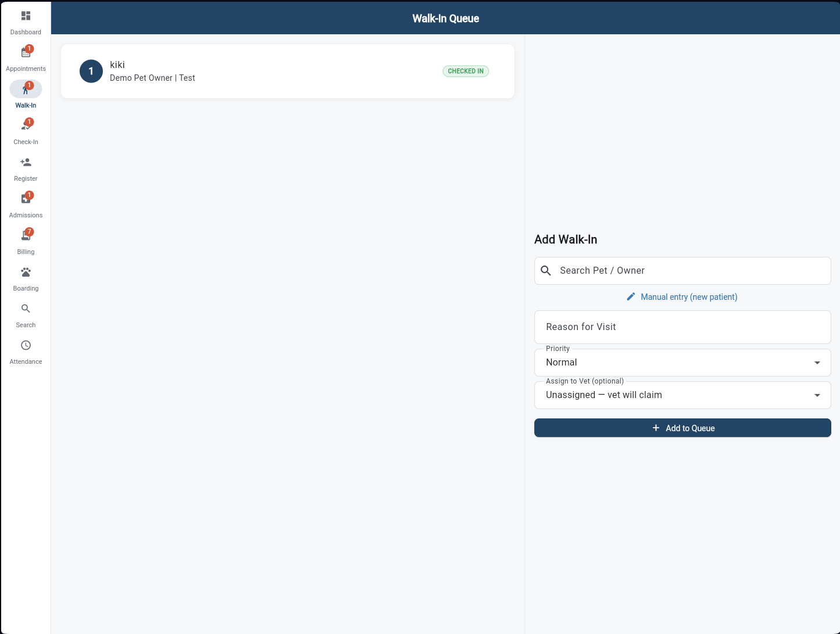Viewport: 840px width, 634px height.
Task: Click the CHECKED IN status badge
Action: pyautogui.click(x=465, y=71)
